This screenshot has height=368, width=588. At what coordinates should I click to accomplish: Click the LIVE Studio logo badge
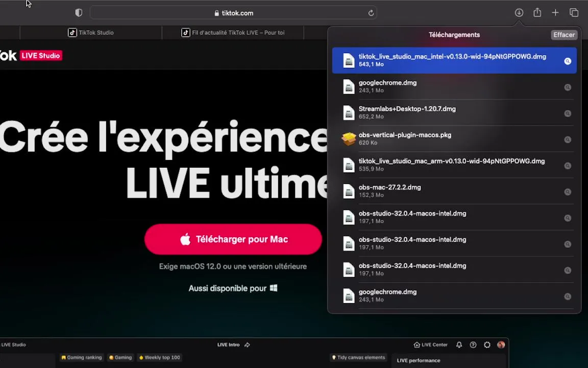tap(40, 56)
